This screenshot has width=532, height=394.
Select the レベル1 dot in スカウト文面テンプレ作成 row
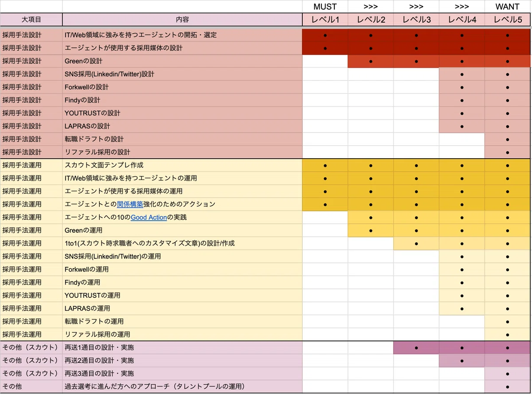point(325,166)
